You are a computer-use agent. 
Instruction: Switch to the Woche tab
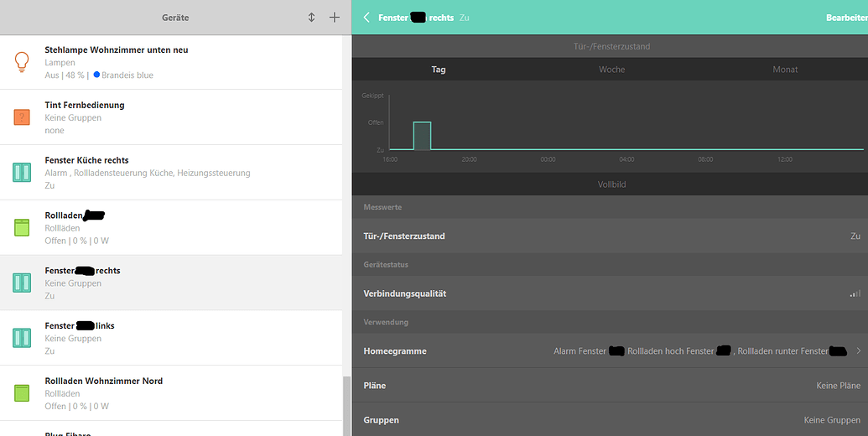(x=611, y=70)
